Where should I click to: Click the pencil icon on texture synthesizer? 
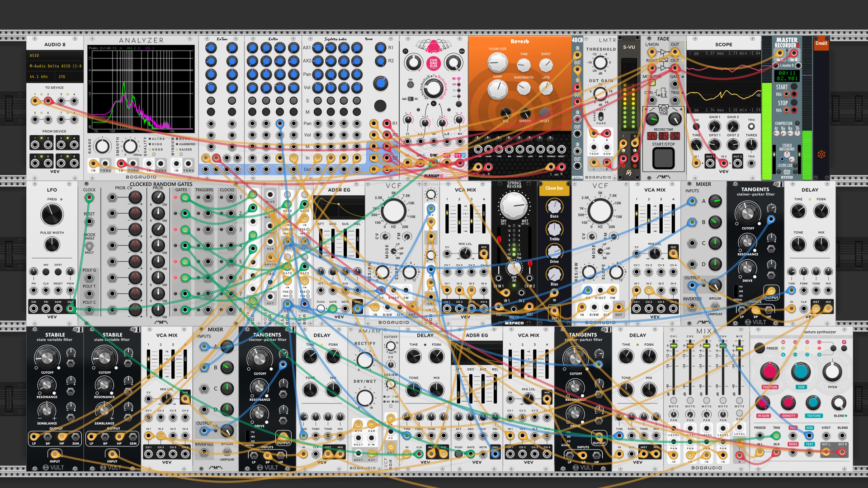point(844,342)
